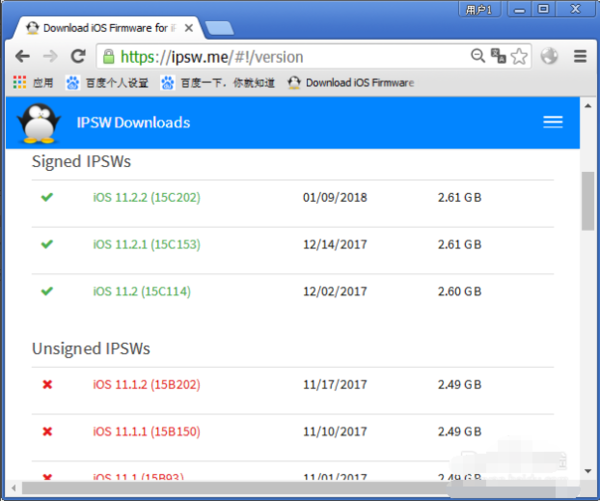Click the date 11/17/2017

[335, 385]
